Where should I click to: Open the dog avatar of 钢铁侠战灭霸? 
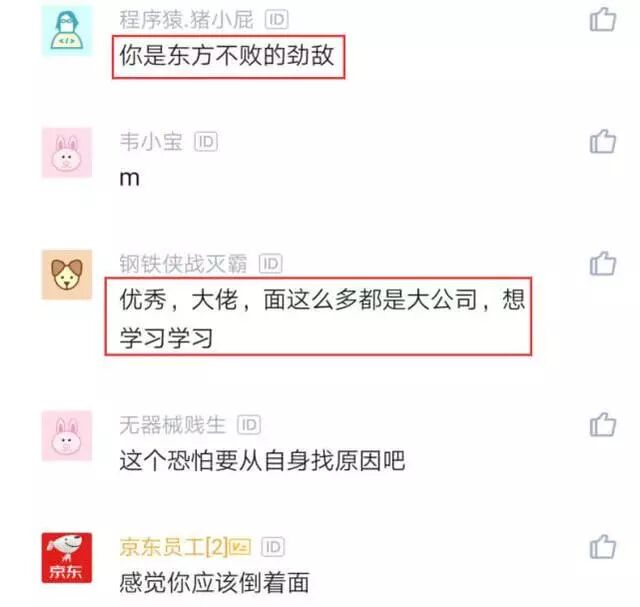(x=67, y=275)
